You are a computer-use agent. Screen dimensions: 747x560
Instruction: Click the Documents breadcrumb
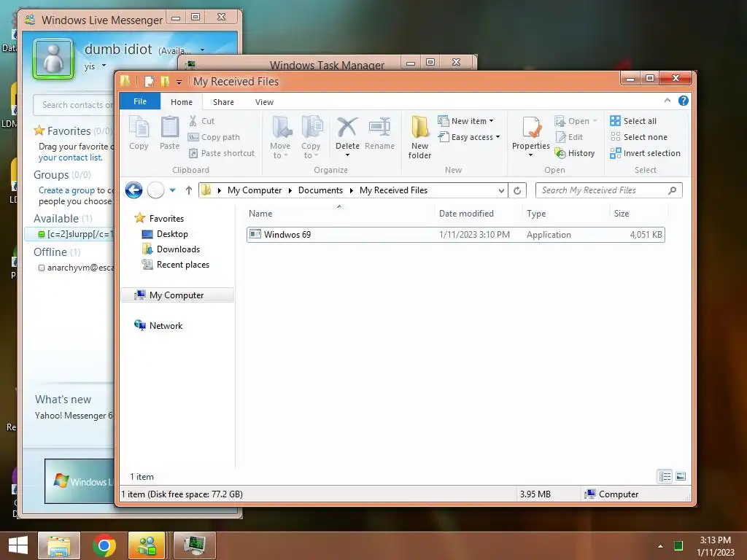click(320, 190)
